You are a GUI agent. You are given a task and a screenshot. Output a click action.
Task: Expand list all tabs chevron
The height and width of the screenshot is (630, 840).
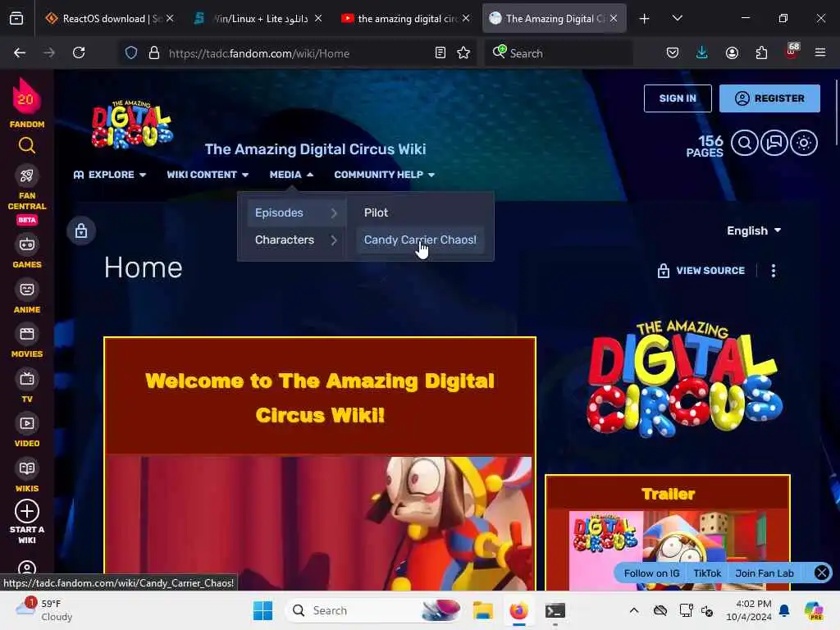tap(677, 19)
